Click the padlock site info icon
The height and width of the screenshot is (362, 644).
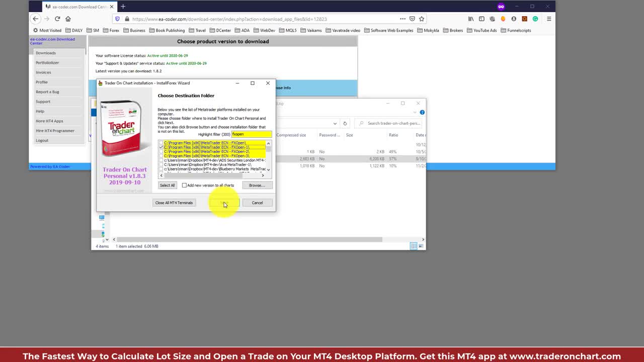(127, 19)
